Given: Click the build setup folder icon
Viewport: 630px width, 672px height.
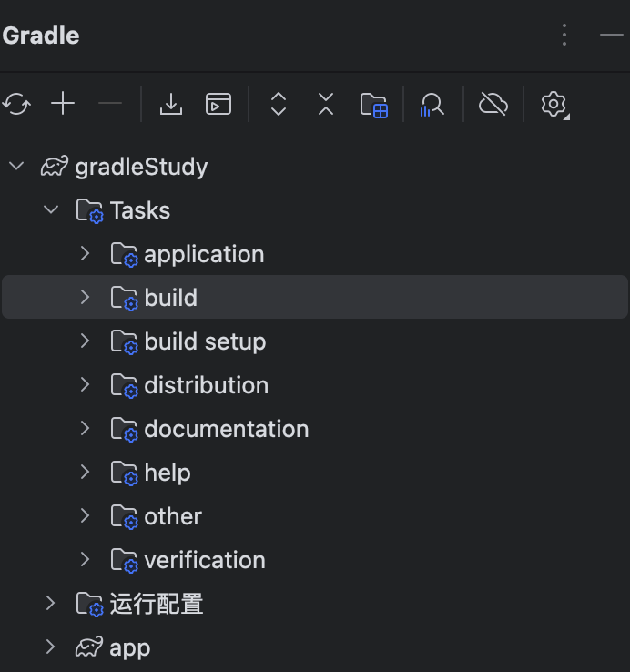Looking at the screenshot, I should tap(125, 342).
